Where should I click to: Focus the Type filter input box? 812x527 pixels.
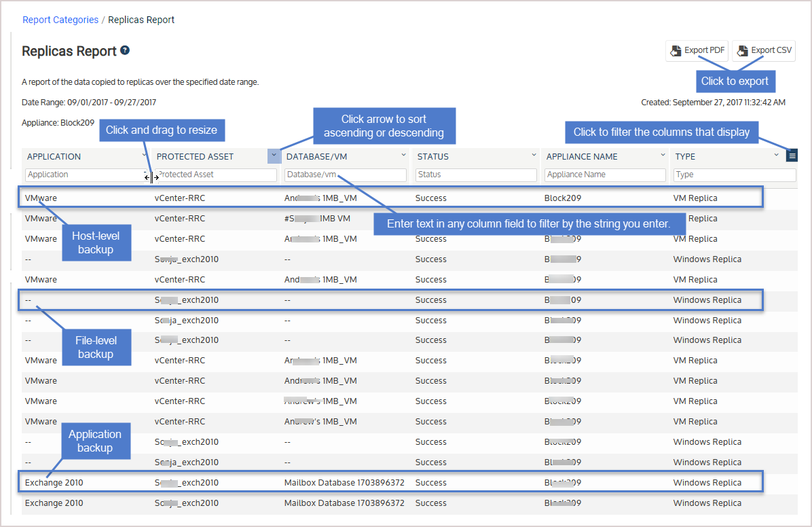pyautogui.click(x=734, y=175)
